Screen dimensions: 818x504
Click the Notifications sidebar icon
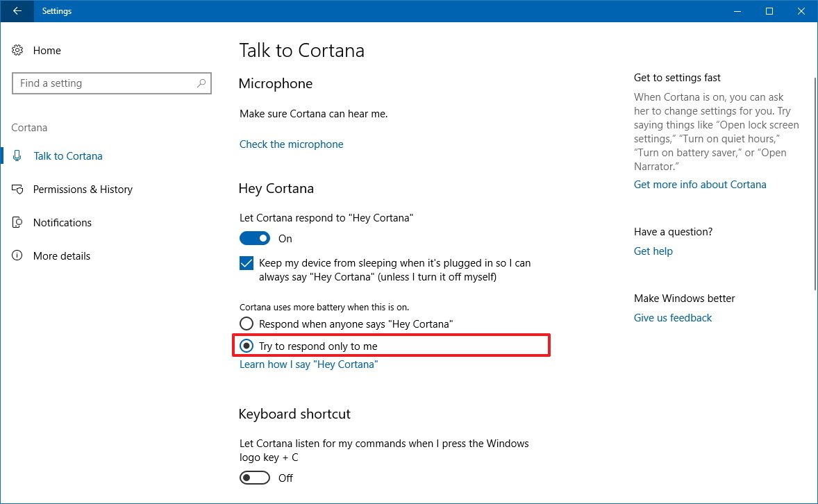pos(18,223)
